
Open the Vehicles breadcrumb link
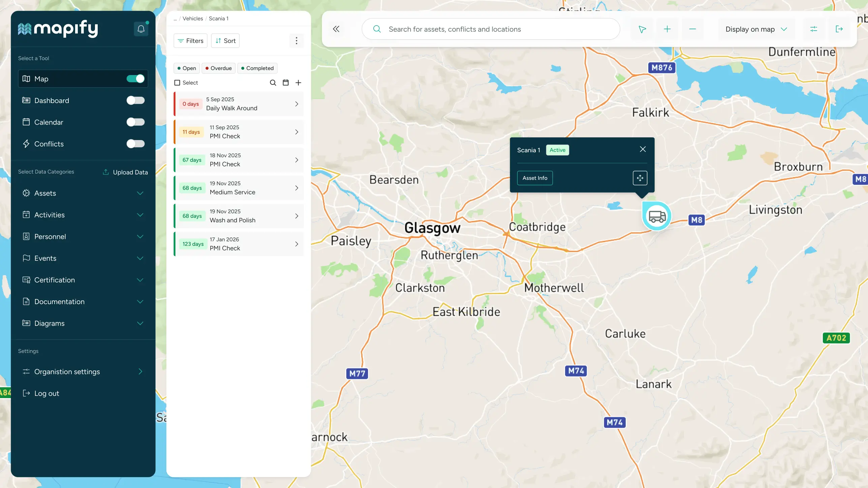[x=192, y=19]
